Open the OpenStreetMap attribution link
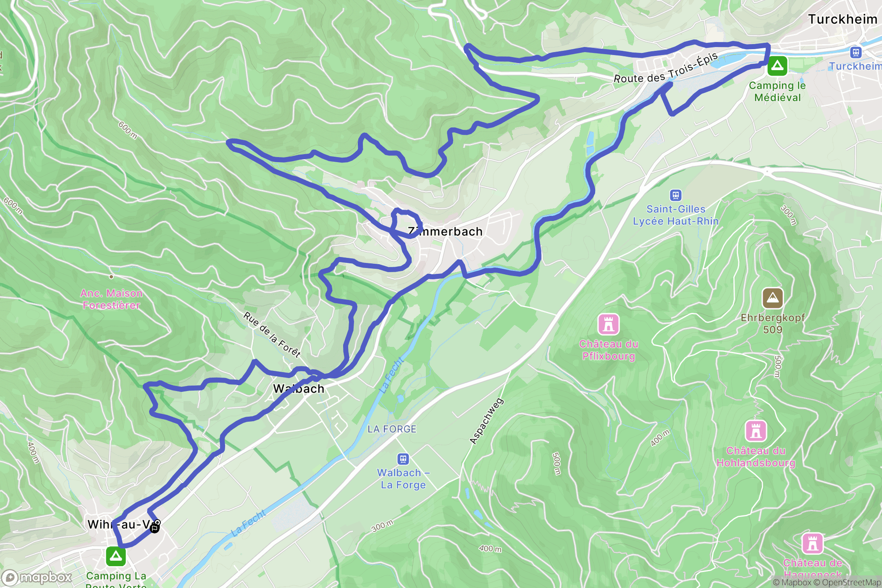This screenshot has width=882, height=588. pos(851,582)
